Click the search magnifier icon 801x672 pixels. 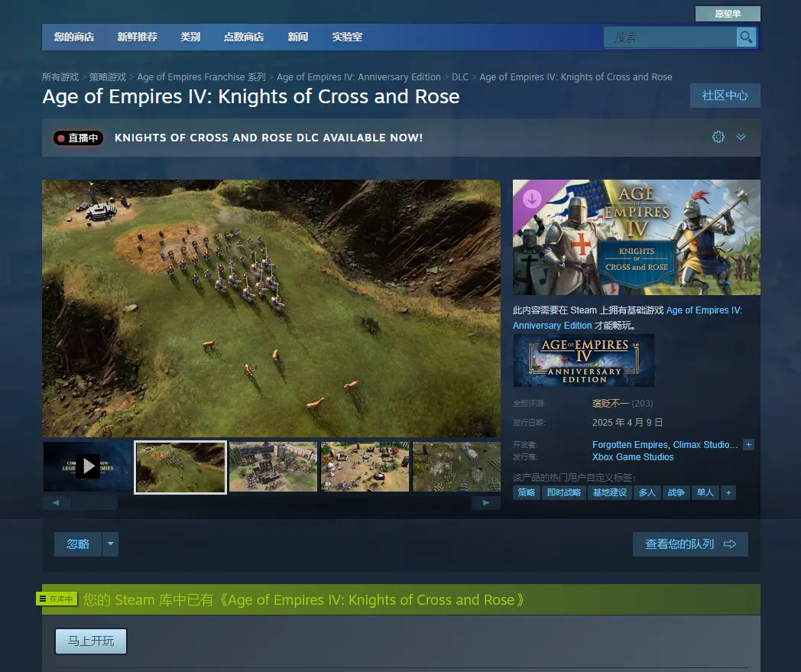coord(746,37)
